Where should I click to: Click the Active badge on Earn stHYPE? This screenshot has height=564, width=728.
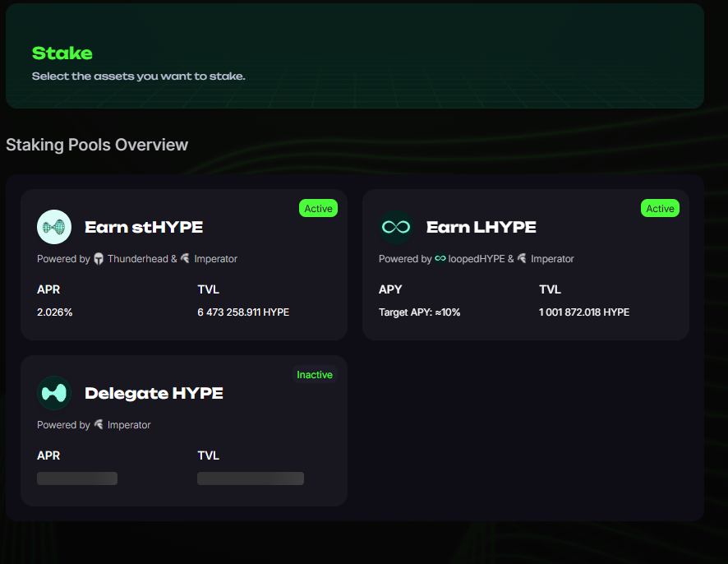pos(318,208)
